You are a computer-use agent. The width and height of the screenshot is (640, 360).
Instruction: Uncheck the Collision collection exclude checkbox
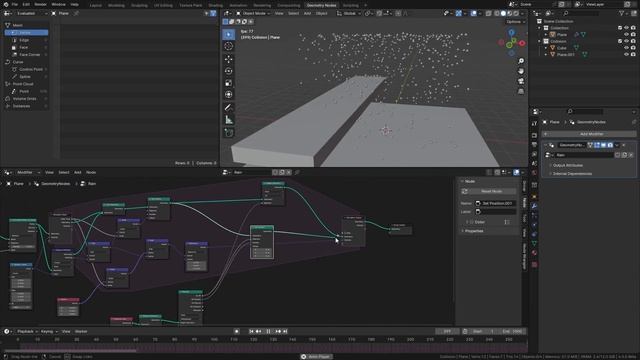click(x=620, y=41)
